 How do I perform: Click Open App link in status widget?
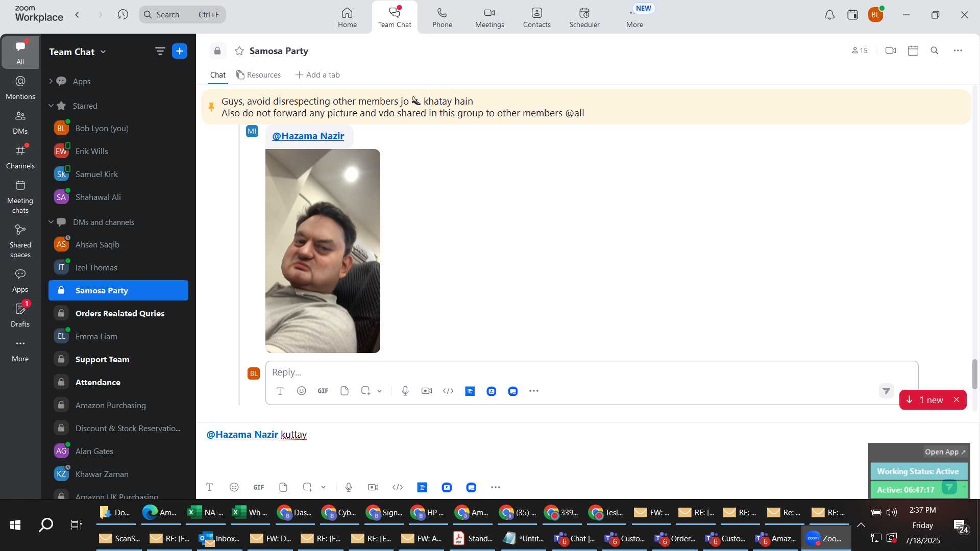click(945, 452)
